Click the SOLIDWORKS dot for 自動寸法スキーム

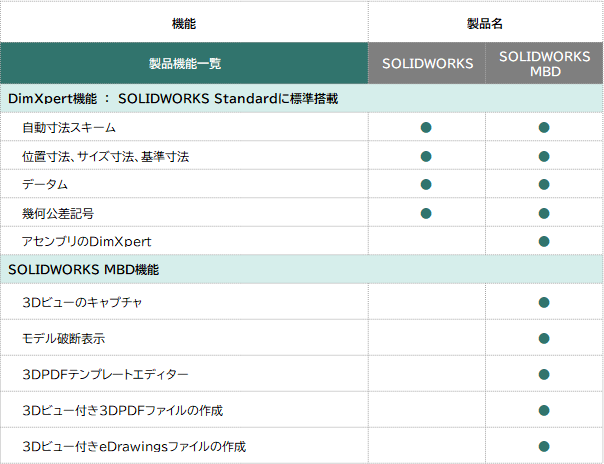[426, 127]
